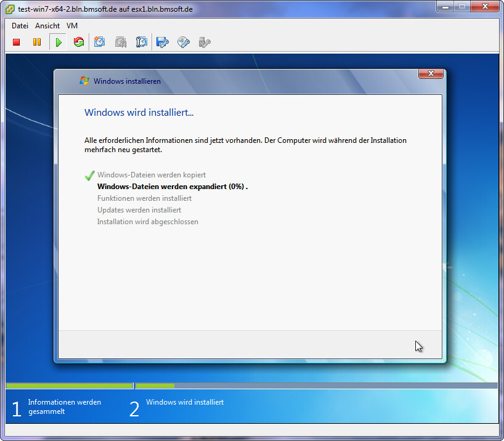
Task: Click the VMware console icon in title bar
Action: pos(10,9)
